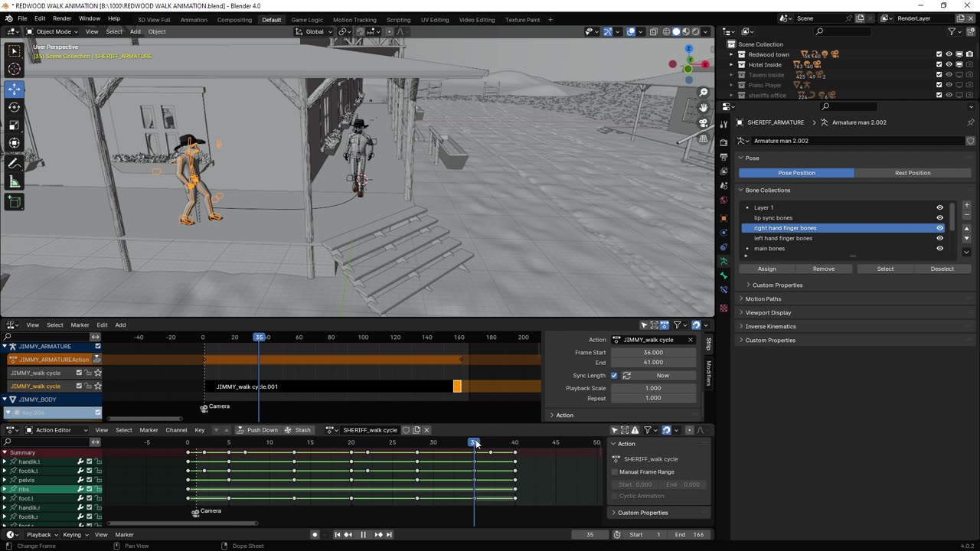Select the Rotate tool in the viewport toolbar
980x551 pixels.
pyautogui.click(x=14, y=107)
